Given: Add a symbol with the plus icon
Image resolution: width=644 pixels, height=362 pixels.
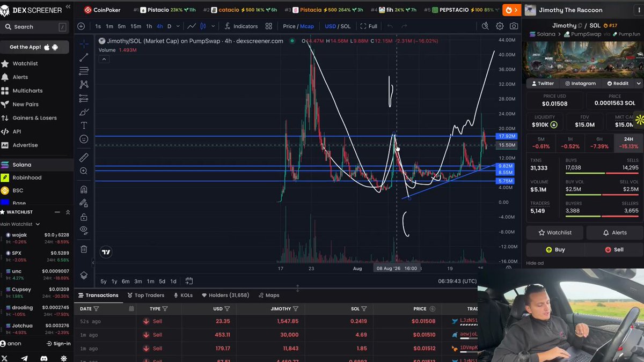Looking at the screenshot, I should click(x=81, y=26).
